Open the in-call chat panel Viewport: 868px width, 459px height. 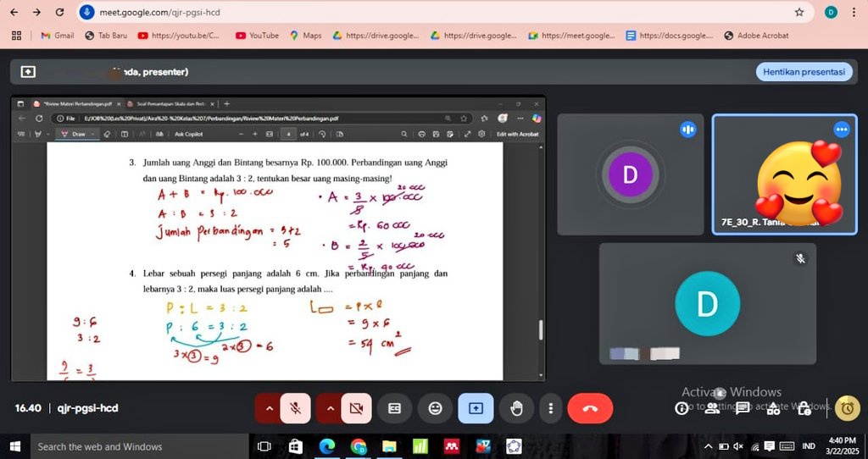pos(743,408)
